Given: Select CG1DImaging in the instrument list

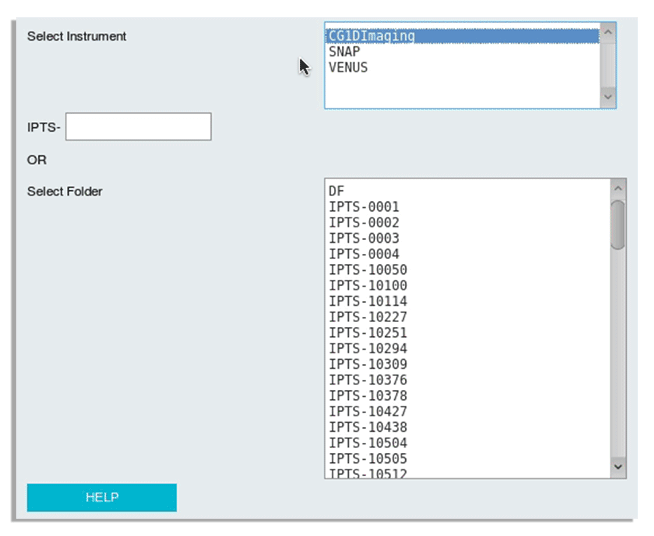Looking at the screenshot, I should [x=372, y=36].
